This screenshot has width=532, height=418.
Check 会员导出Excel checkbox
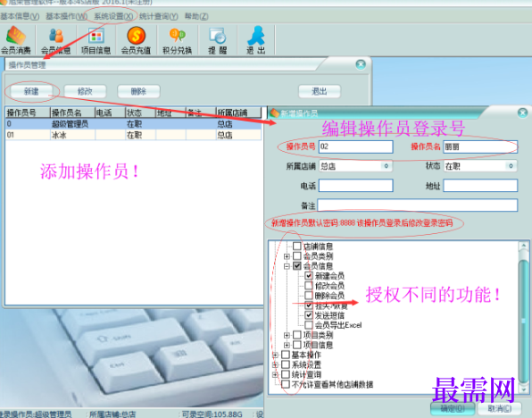tap(309, 325)
